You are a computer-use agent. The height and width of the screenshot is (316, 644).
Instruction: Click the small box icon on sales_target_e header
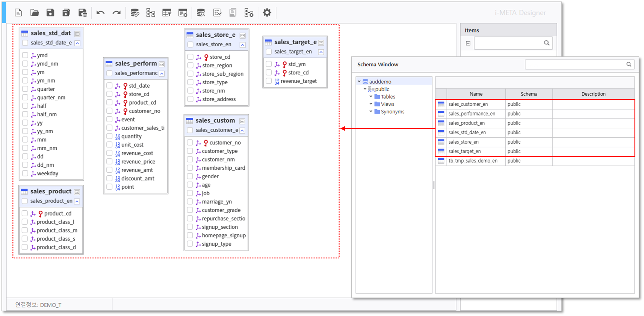pos(321,43)
